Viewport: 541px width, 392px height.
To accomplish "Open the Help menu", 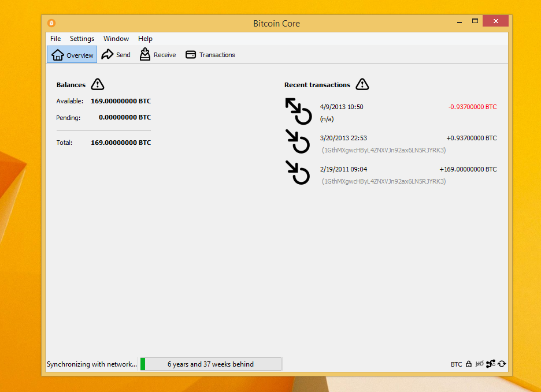I will 145,39.
